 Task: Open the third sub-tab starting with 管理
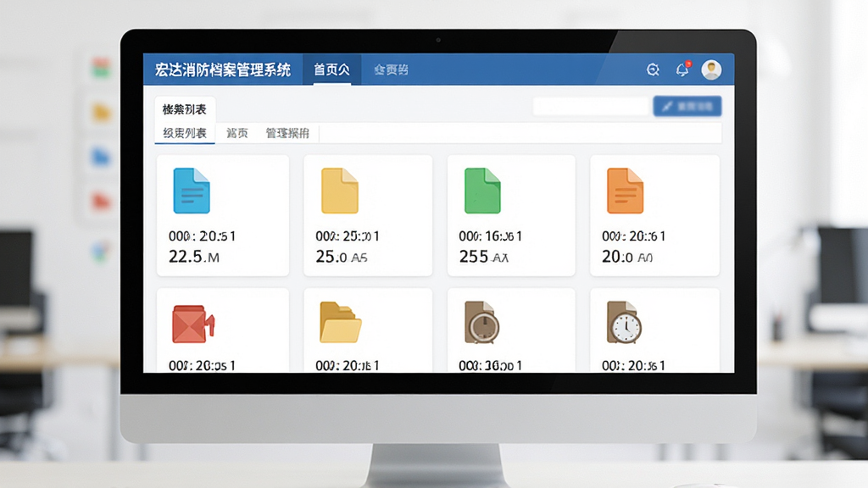(287, 133)
